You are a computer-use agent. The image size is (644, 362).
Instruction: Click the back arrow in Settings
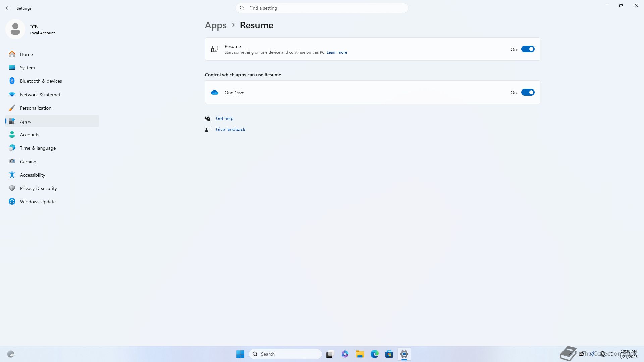pyautogui.click(x=8, y=8)
